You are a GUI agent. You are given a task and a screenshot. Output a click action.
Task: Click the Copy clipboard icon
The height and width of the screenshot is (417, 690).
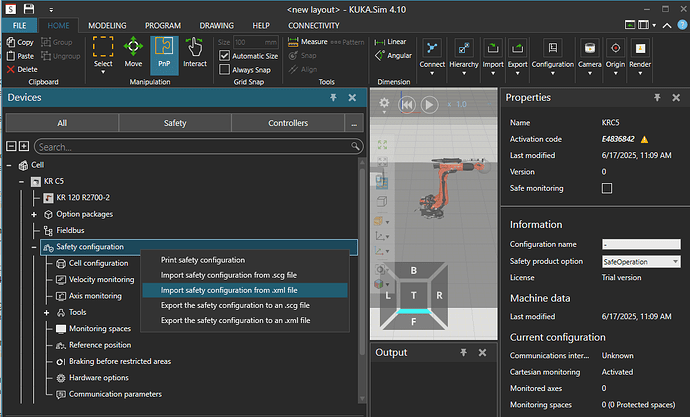11,42
